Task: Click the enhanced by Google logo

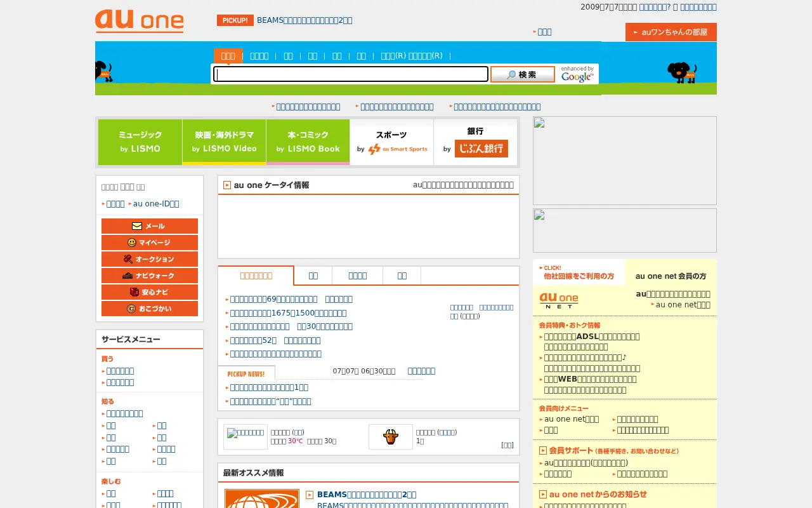Action: [x=577, y=74]
